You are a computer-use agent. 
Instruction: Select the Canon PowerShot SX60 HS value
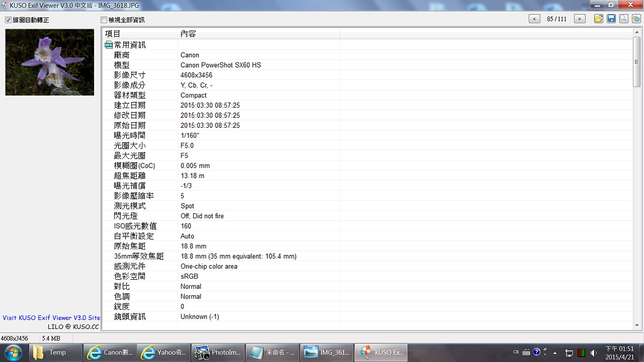pos(221,65)
